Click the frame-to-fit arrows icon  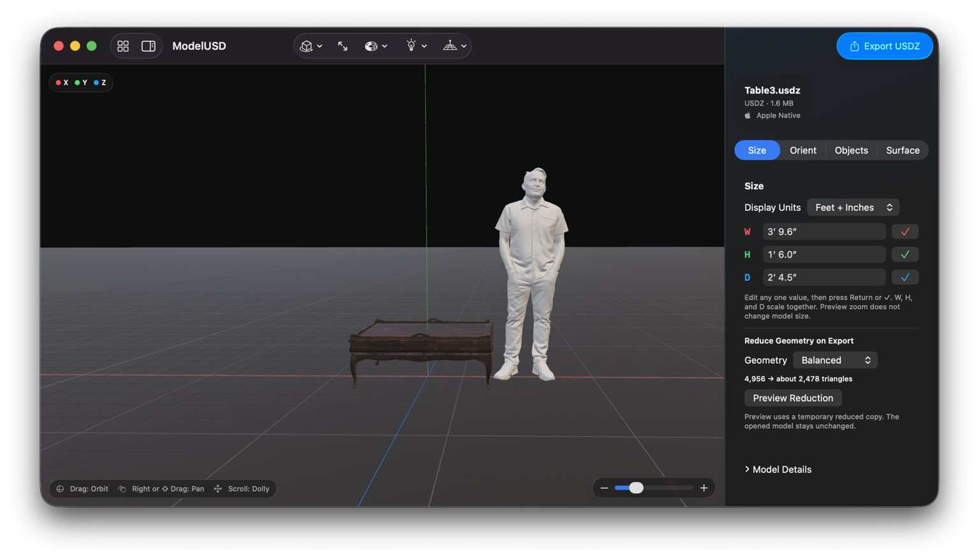tap(343, 46)
